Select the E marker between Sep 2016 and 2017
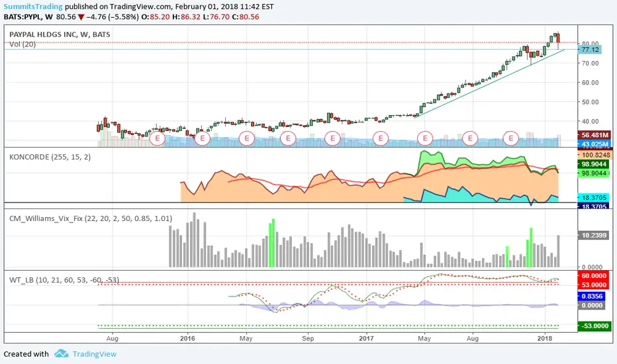 [332, 138]
